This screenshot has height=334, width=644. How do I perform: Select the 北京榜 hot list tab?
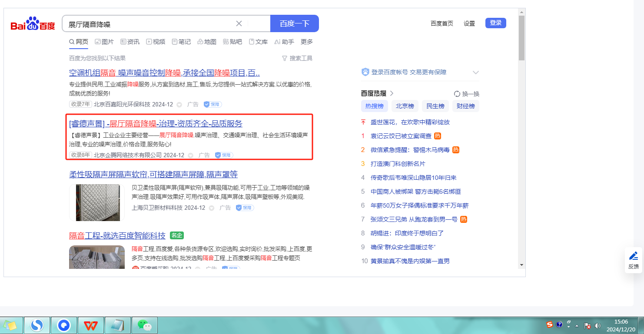pos(405,106)
